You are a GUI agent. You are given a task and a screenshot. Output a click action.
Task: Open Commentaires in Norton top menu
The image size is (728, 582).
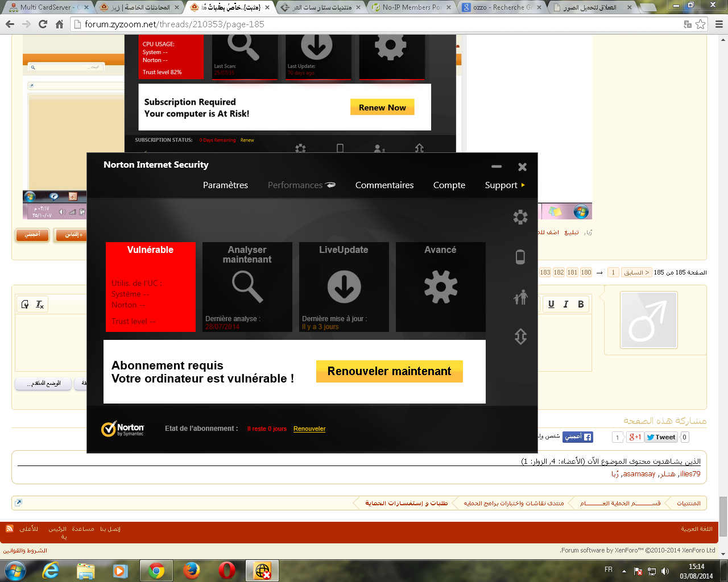384,185
